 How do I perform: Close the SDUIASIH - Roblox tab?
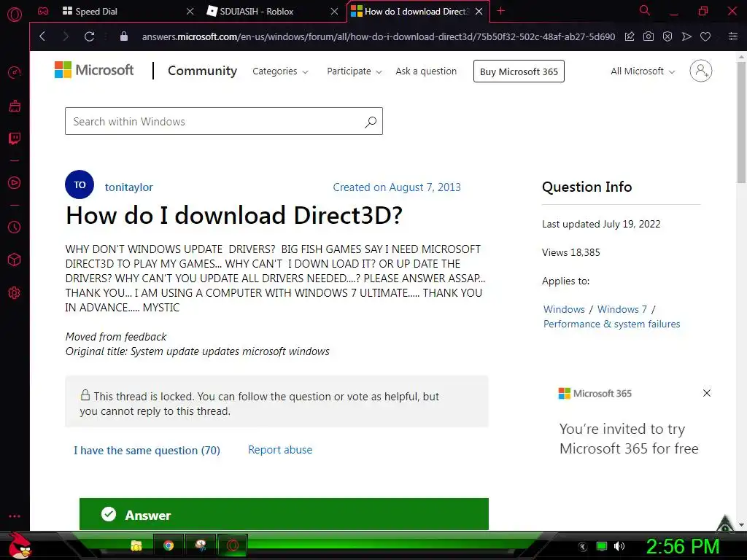(x=335, y=12)
